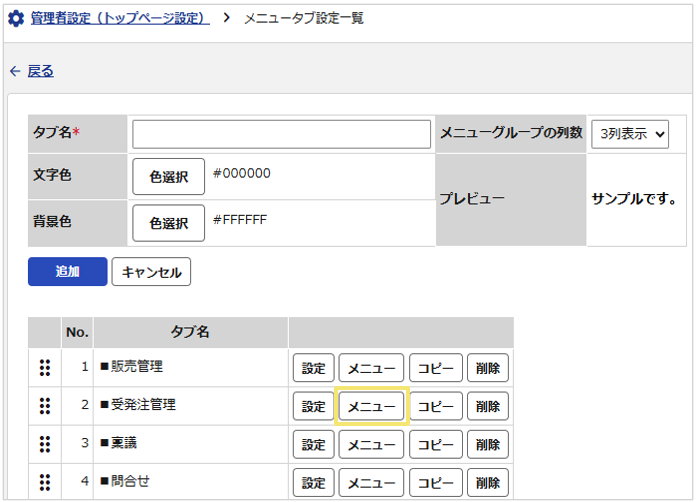The height and width of the screenshot is (502, 697).
Task: Click 削除 for 販売管理 tab
Action: 488,368
